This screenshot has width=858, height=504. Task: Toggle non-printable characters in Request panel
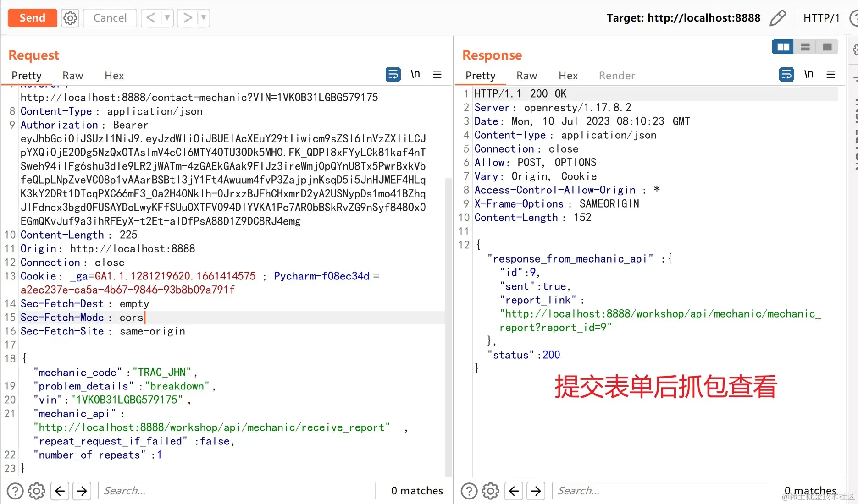[415, 74]
